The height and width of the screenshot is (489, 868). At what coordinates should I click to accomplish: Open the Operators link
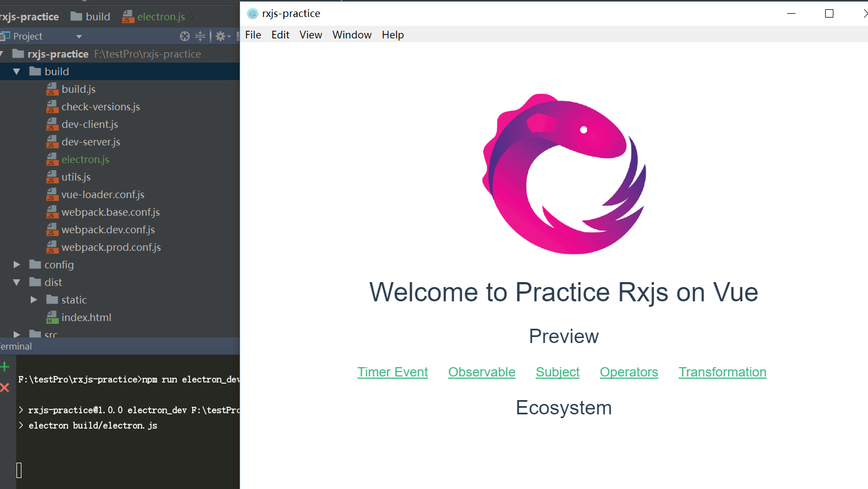(x=629, y=372)
